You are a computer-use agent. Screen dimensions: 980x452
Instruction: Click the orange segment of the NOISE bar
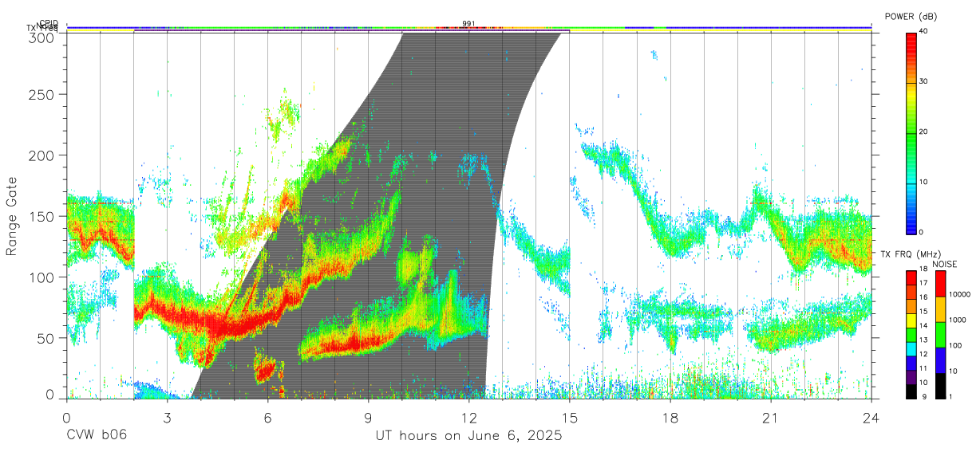point(940,309)
